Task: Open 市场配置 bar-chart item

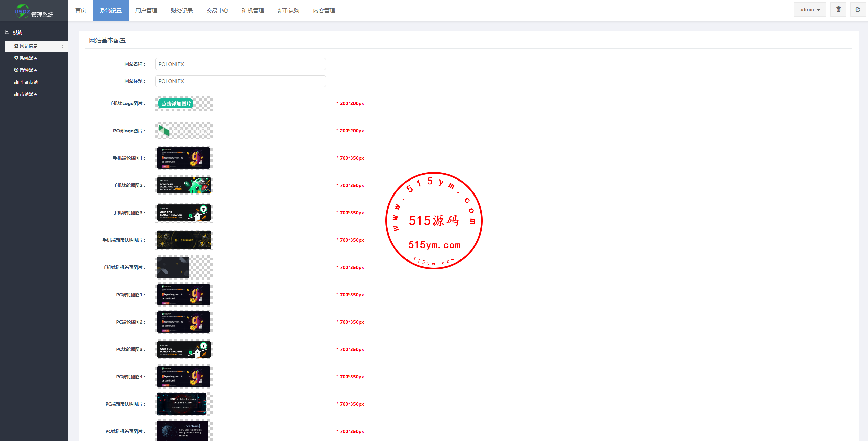Action: click(x=28, y=94)
